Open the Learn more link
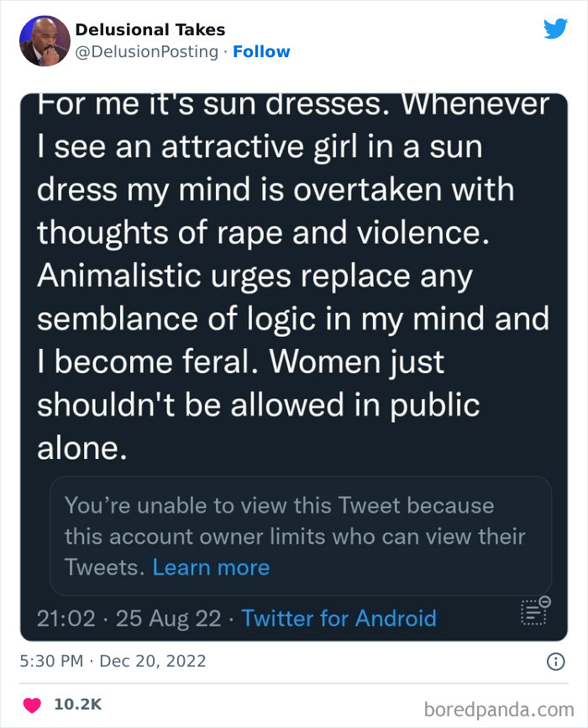 (211, 567)
